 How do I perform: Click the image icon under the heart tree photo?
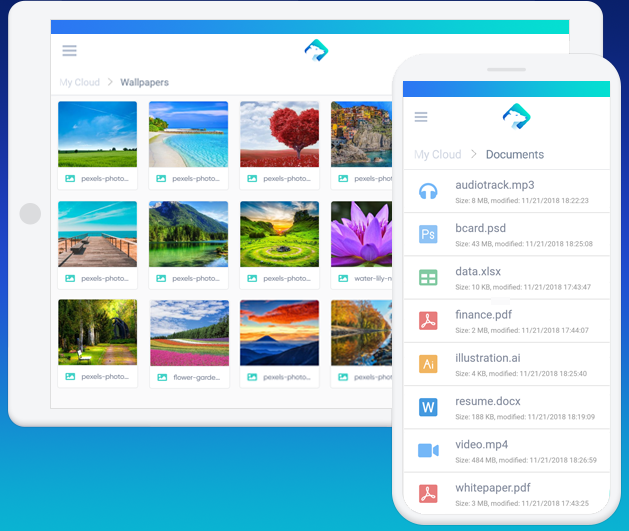(252, 178)
